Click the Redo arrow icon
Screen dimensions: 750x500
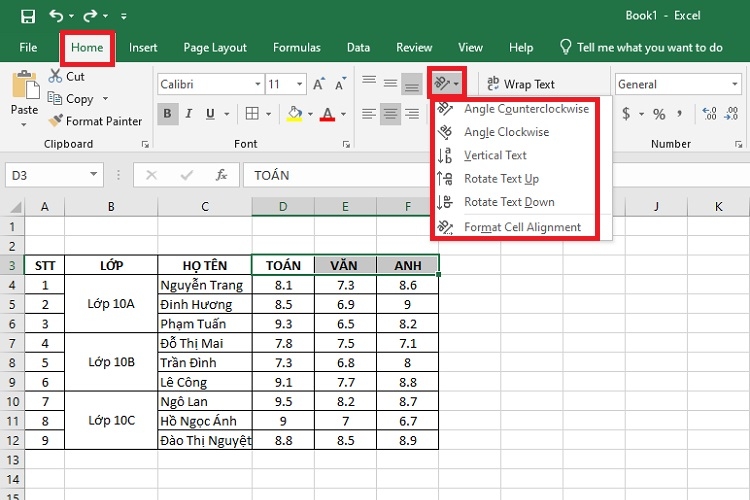(90, 16)
